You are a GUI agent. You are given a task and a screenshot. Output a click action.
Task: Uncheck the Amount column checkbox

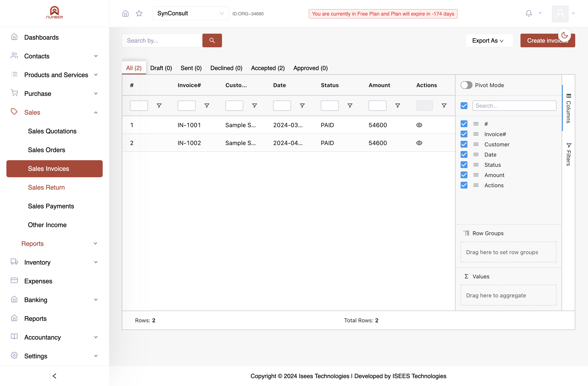coord(464,175)
